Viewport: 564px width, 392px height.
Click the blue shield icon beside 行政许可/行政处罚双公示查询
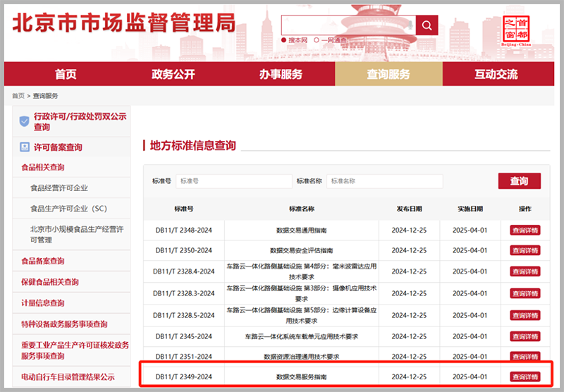pos(24,121)
